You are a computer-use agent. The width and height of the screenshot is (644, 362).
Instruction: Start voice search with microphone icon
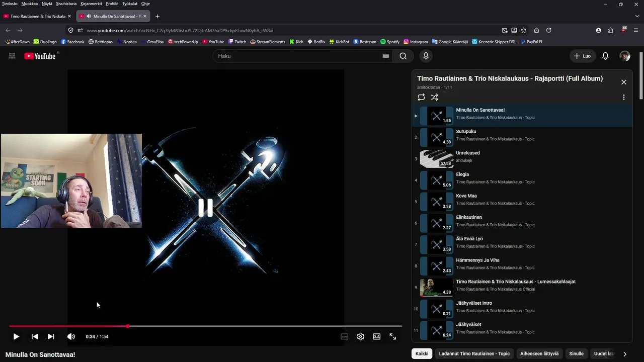(426, 56)
